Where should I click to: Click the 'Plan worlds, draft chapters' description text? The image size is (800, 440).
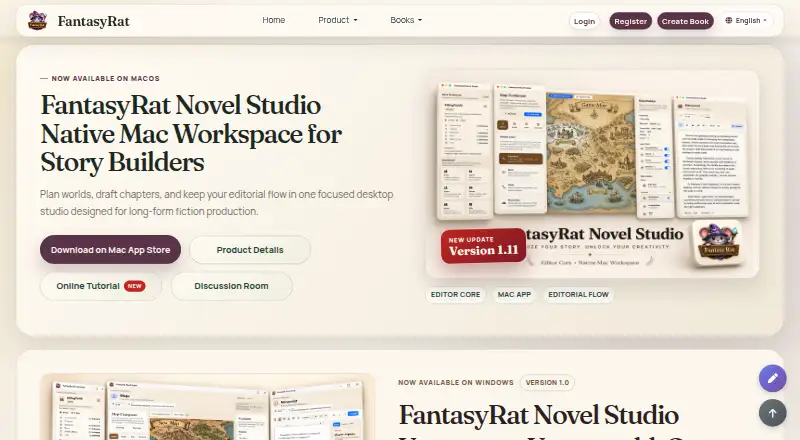(x=217, y=203)
